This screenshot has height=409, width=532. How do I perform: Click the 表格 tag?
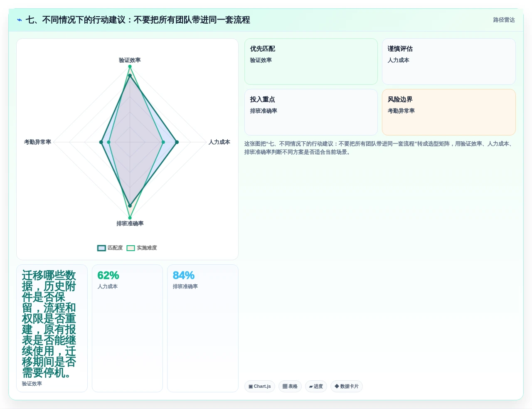[290, 386]
